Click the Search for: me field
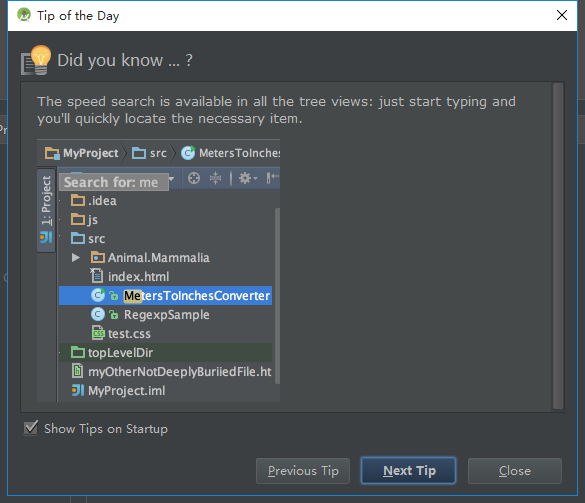This screenshot has width=585, height=503. coord(114,182)
